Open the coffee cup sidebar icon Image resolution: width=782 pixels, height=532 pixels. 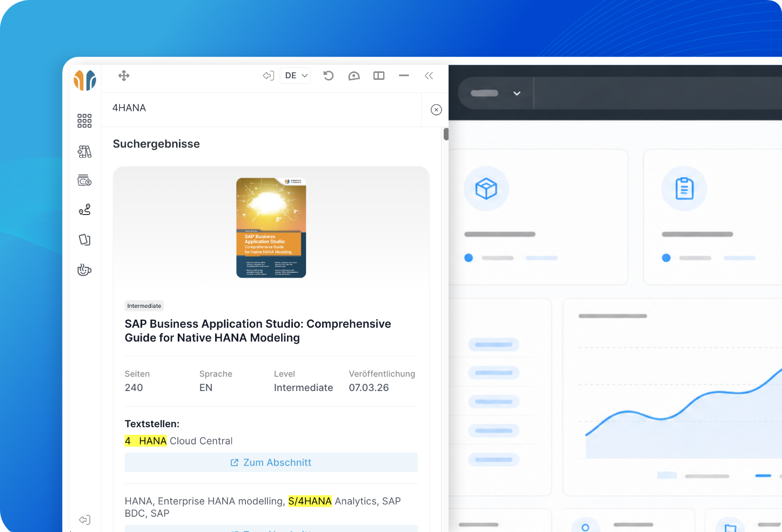pyautogui.click(x=84, y=270)
